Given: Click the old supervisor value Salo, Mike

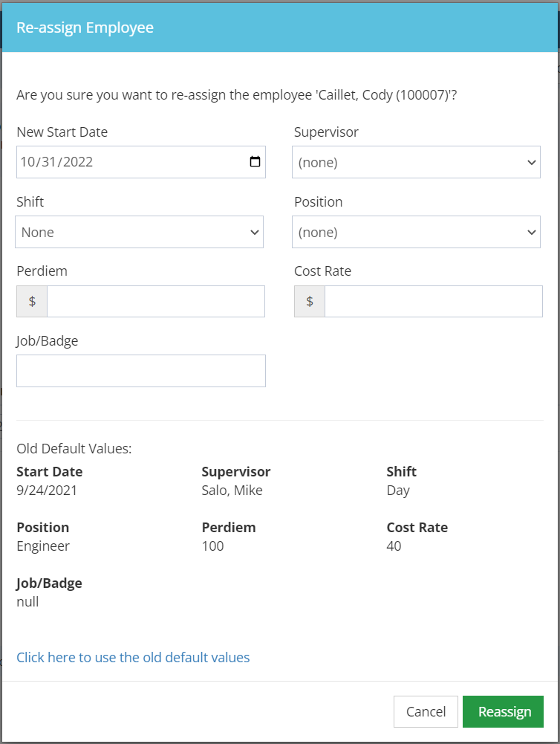Looking at the screenshot, I should coord(232,491).
